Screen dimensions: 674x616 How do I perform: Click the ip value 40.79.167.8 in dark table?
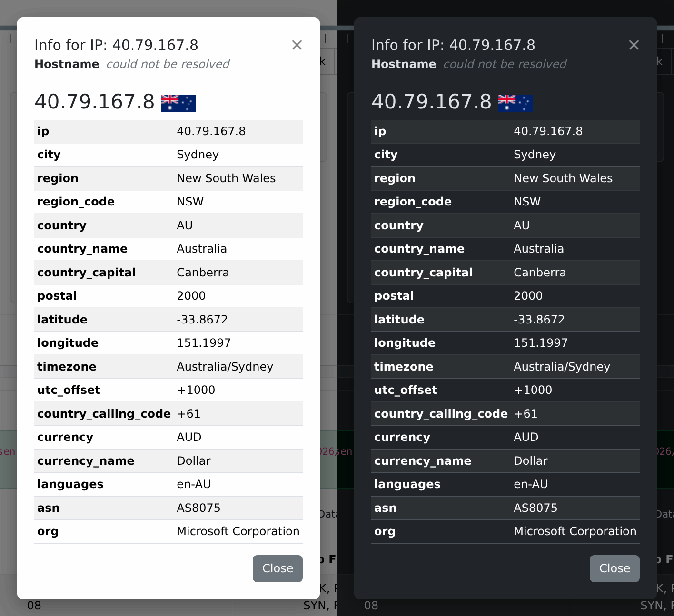click(548, 131)
